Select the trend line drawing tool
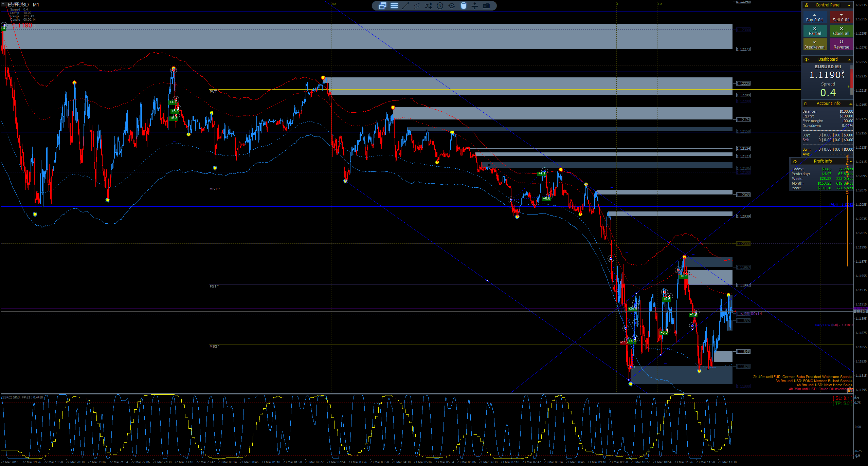The image size is (868, 466). [405, 5]
